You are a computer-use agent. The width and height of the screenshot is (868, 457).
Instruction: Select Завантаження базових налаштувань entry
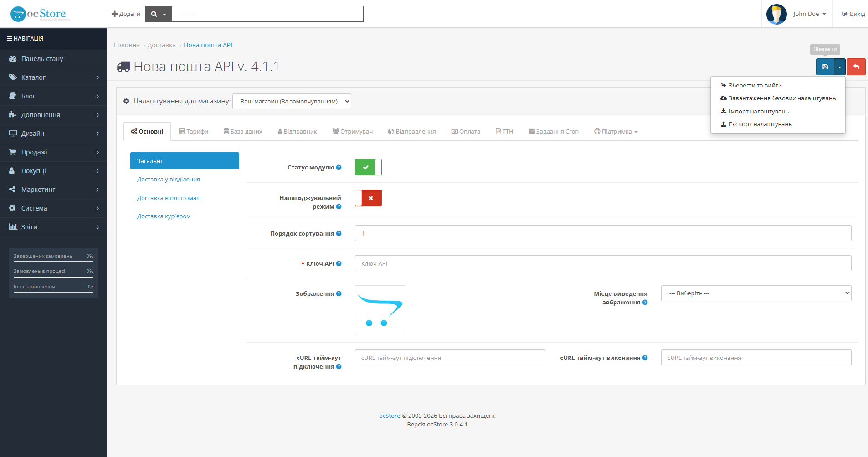pos(778,98)
